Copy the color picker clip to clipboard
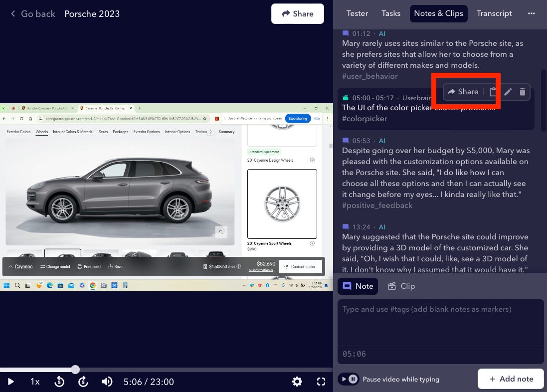The height and width of the screenshot is (392, 547). [493, 92]
